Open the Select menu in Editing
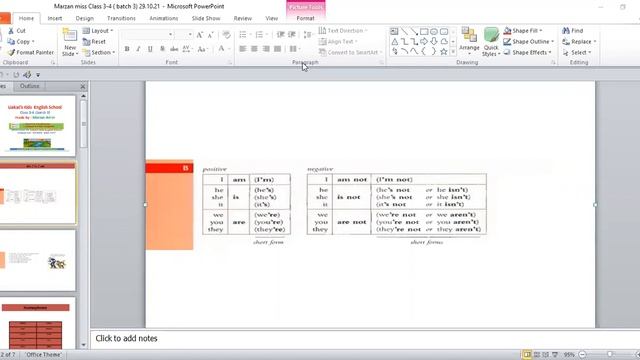The height and width of the screenshot is (360, 640). coord(576,52)
